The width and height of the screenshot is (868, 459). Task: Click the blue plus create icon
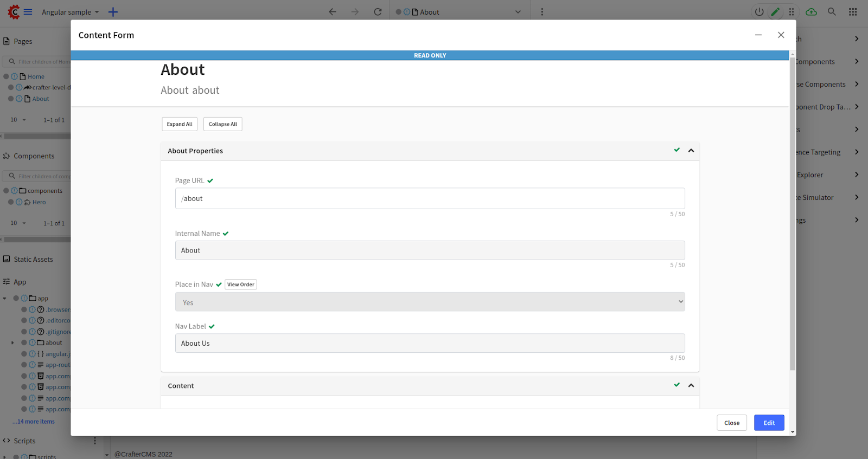pyautogui.click(x=113, y=12)
